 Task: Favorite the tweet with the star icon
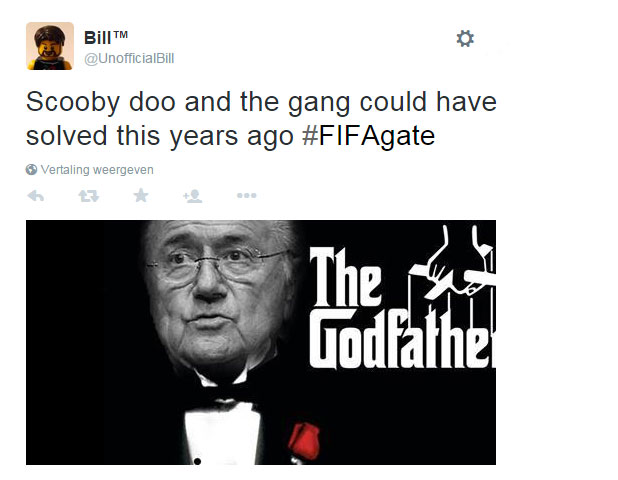(x=141, y=195)
